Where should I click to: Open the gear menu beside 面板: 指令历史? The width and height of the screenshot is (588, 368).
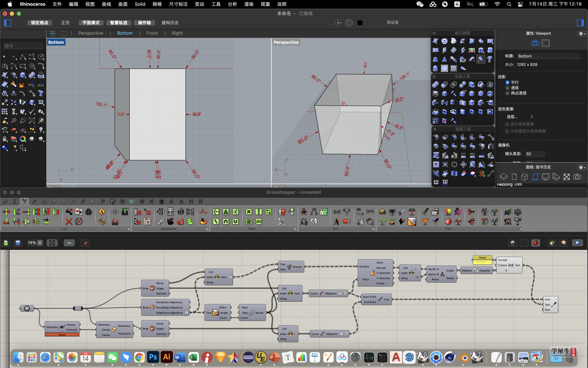582,167
